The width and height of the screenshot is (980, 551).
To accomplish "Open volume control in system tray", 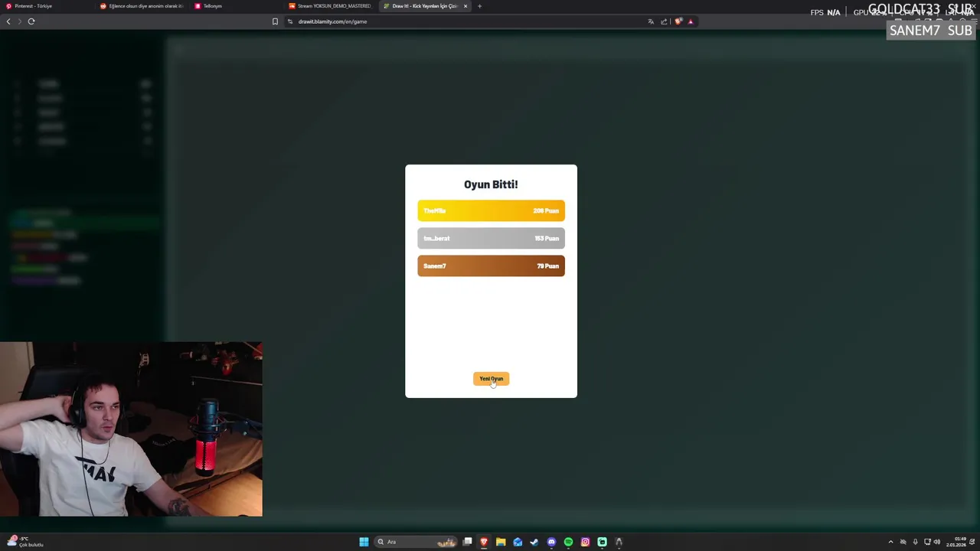I will pyautogui.click(x=937, y=542).
